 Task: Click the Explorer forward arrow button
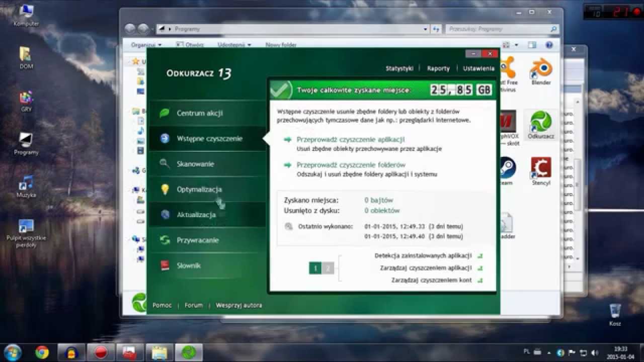click(x=143, y=29)
